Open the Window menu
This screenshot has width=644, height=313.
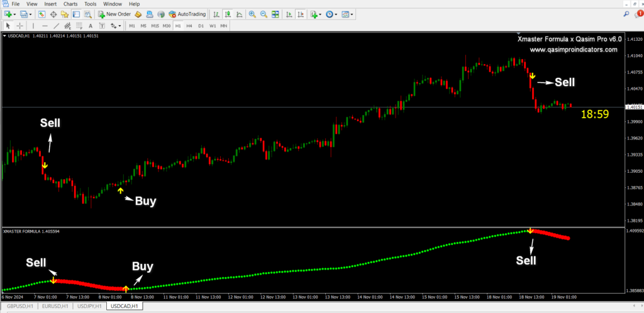[113, 4]
